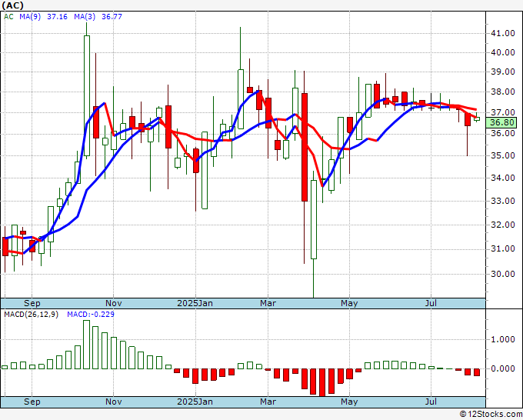Viewport: 523px width, 420px height.
Task: Click the 1.000 MACD axis label
Action: pos(502,339)
